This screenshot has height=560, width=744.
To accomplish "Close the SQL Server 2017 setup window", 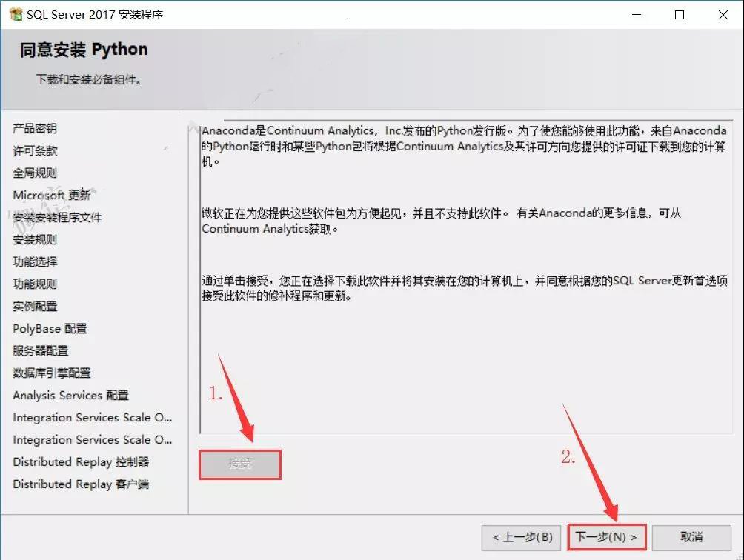I will click(723, 15).
